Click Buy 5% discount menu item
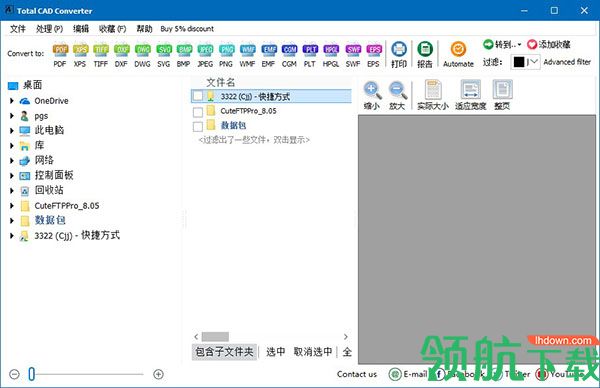 coord(187,29)
